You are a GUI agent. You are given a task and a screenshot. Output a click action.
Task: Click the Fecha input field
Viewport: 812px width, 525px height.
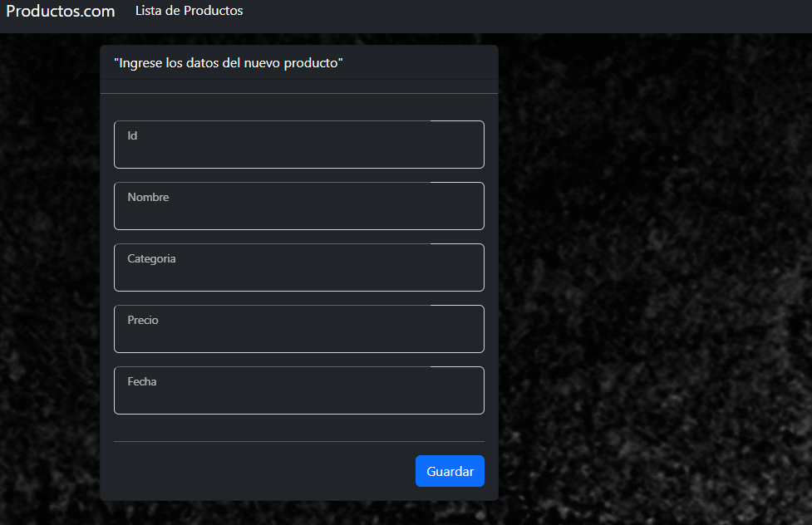click(298, 390)
